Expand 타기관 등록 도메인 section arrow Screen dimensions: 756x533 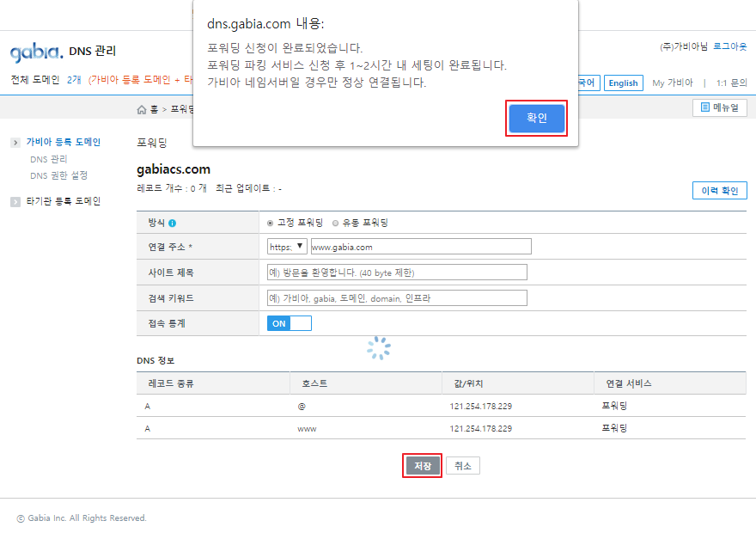point(15,202)
